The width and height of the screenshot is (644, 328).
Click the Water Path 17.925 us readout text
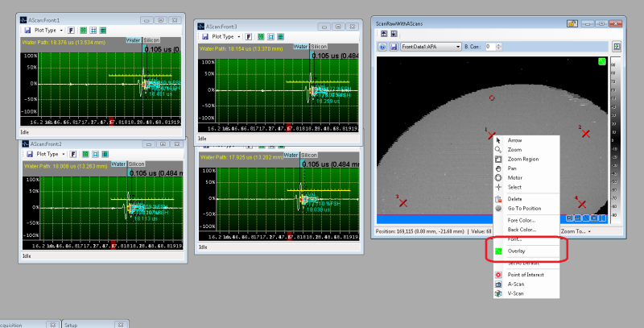click(242, 157)
